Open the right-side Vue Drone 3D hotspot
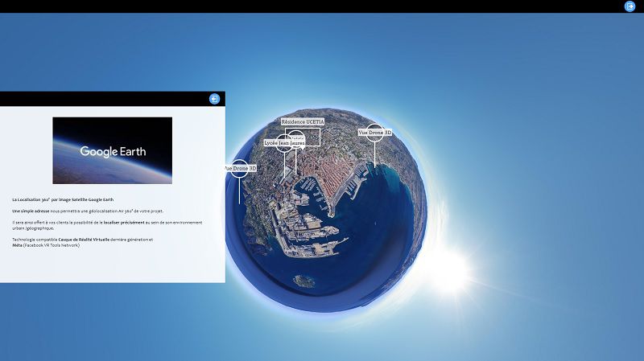 [374, 132]
